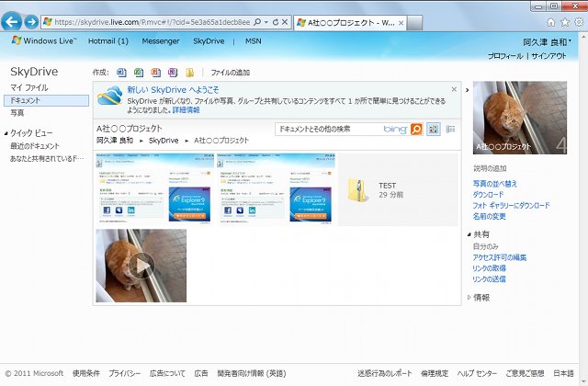Click SkyDrive in breadcrumb
The height and width of the screenshot is (386, 588).
point(164,141)
